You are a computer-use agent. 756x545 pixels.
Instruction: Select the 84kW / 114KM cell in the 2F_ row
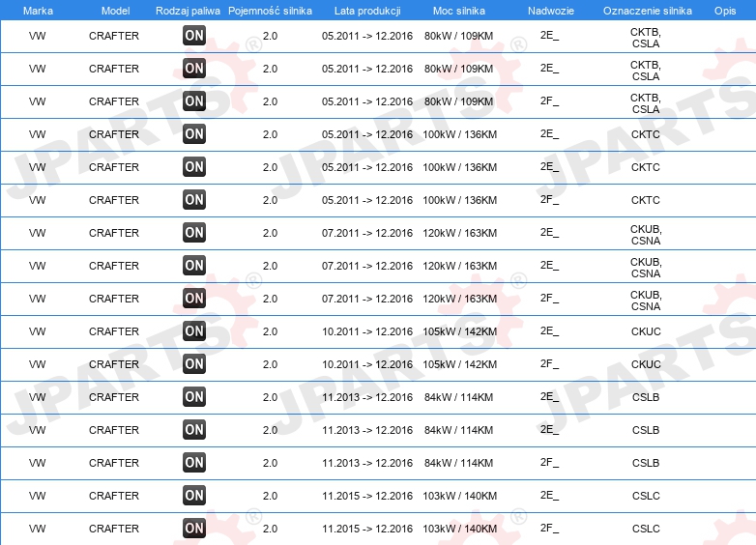[458, 463]
